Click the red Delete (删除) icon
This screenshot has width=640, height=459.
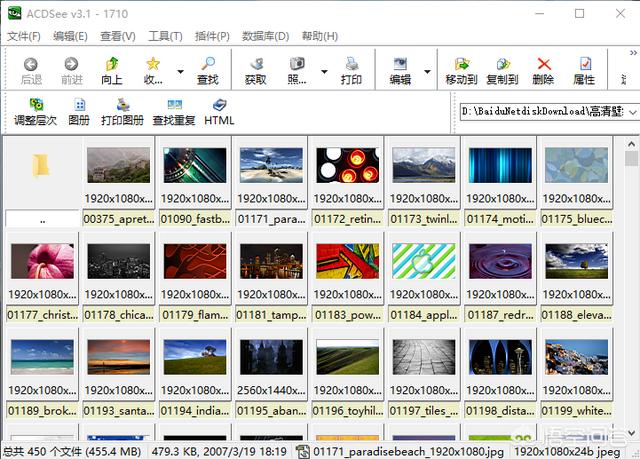tap(544, 64)
